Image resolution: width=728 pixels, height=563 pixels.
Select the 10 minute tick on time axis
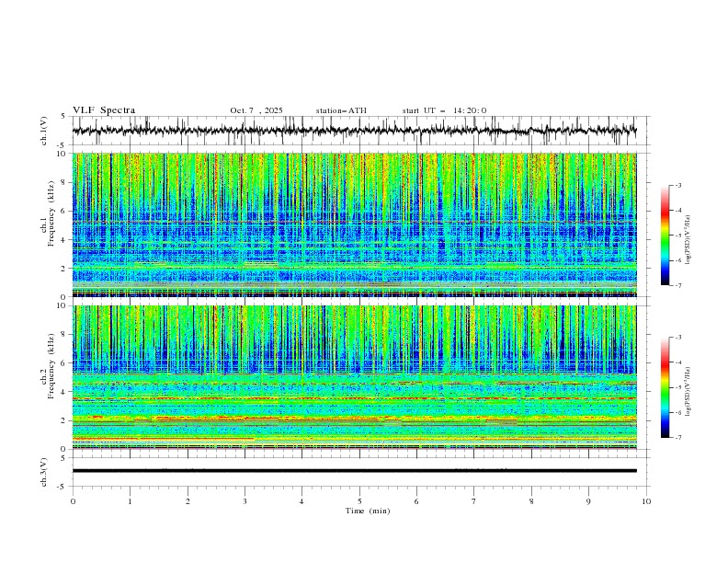646,500
